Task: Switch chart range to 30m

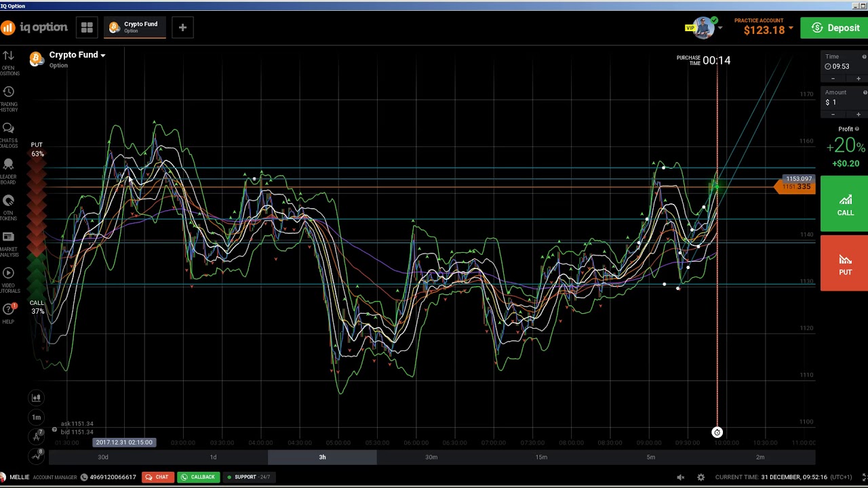Action: (431, 457)
